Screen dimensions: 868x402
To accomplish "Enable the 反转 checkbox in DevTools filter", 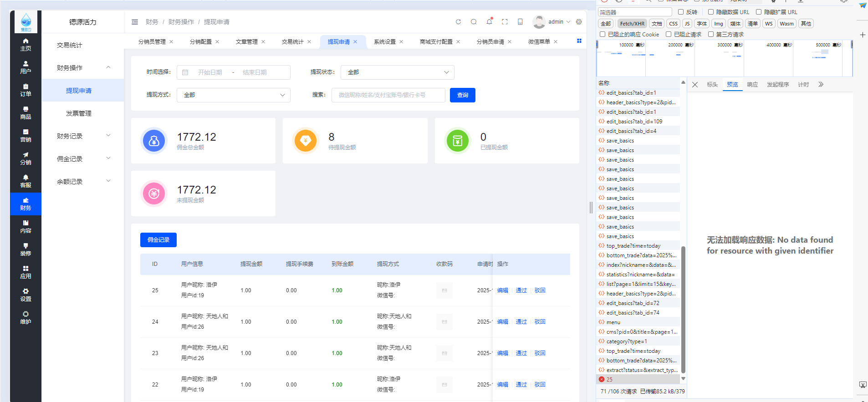I will point(681,12).
